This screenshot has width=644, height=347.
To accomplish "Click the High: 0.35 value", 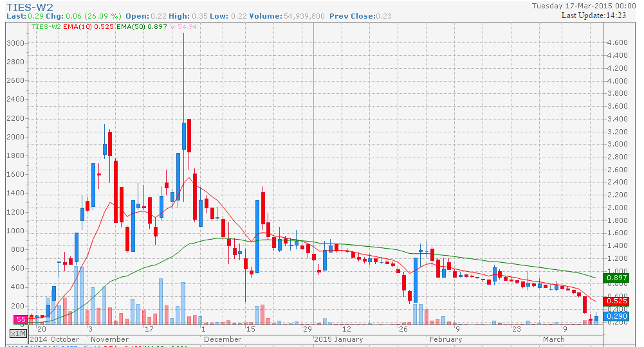I will pos(188,17).
